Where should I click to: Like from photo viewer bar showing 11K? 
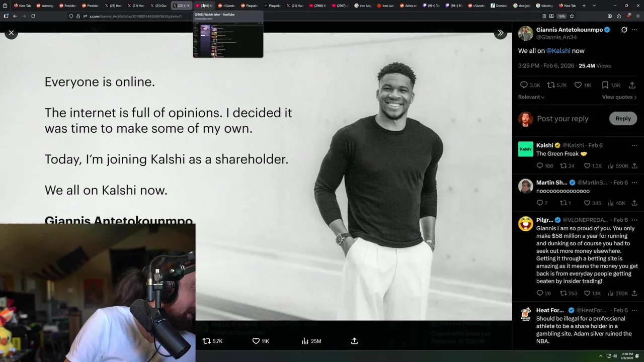click(261, 341)
